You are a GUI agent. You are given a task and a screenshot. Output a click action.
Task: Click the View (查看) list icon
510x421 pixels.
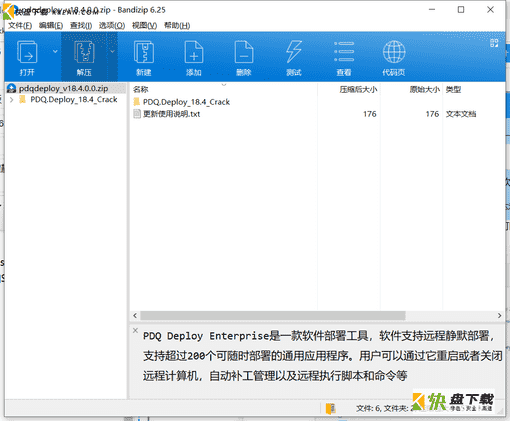tap(344, 52)
